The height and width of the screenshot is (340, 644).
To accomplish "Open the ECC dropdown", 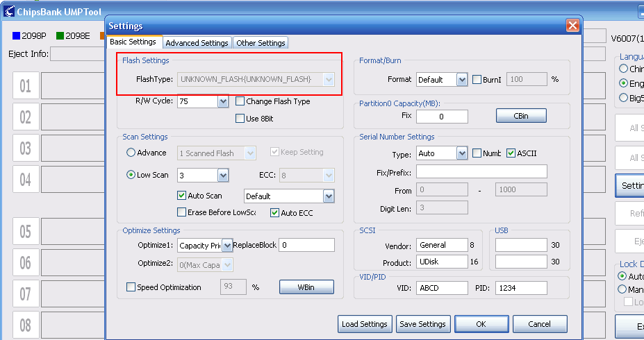I will 328,176.
